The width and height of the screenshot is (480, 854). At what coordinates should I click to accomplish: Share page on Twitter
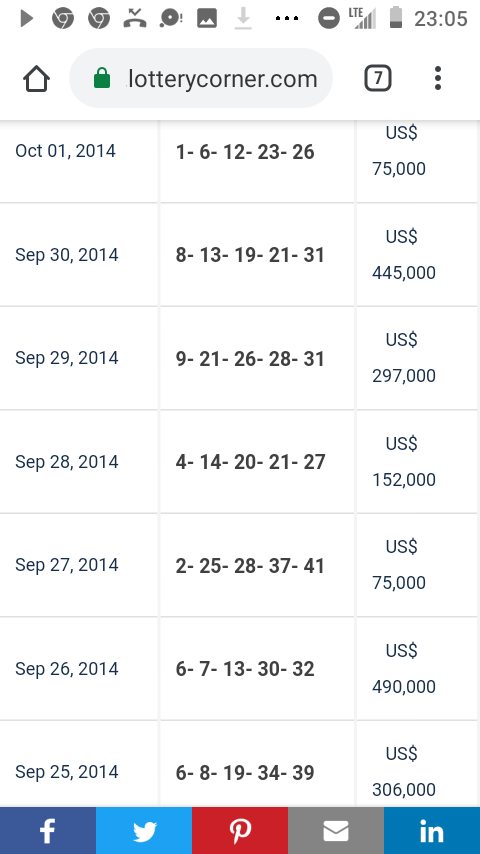click(144, 831)
